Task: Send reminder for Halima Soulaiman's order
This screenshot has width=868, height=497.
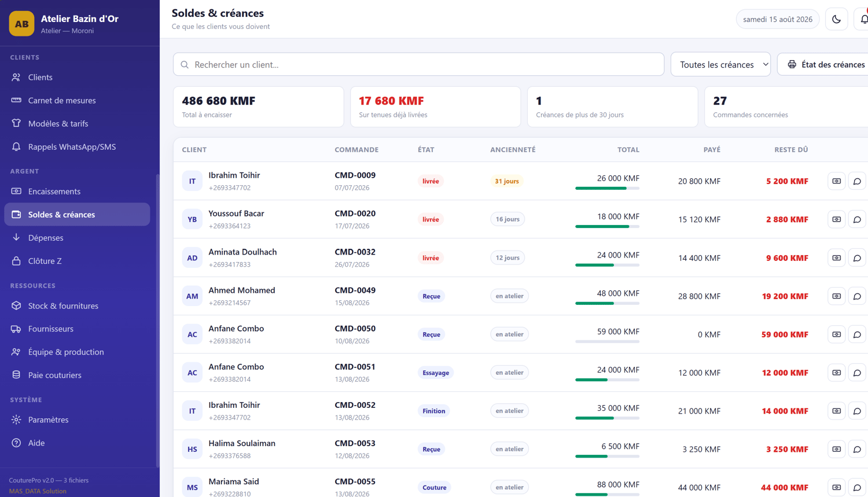Action: pyautogui.click(x=857, y=449)
